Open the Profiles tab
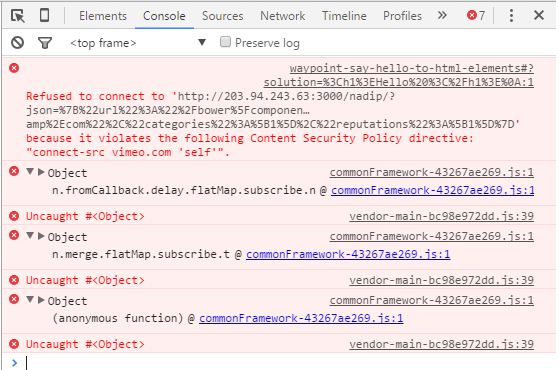Screen dimensions: 559x370 point(402,16)
